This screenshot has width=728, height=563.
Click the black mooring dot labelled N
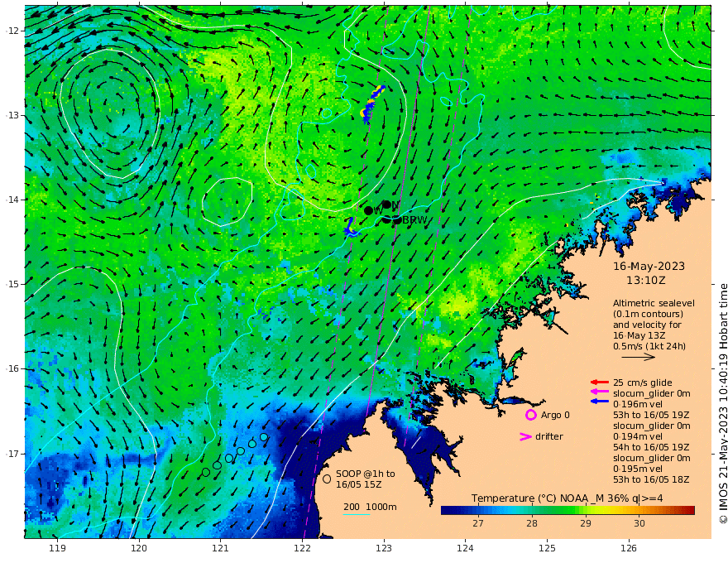click(386, 205)
